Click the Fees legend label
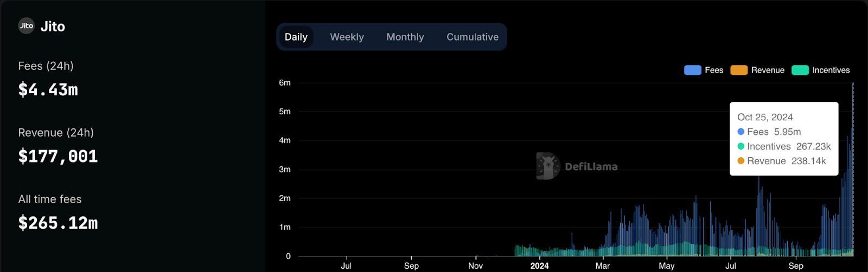 click(714, 70)
